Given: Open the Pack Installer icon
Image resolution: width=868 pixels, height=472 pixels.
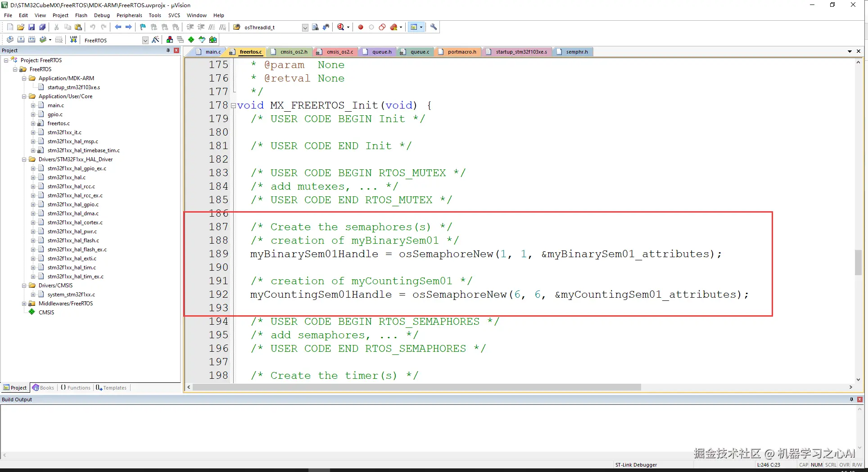Looking at the screenshot, I should click(213, 40).
